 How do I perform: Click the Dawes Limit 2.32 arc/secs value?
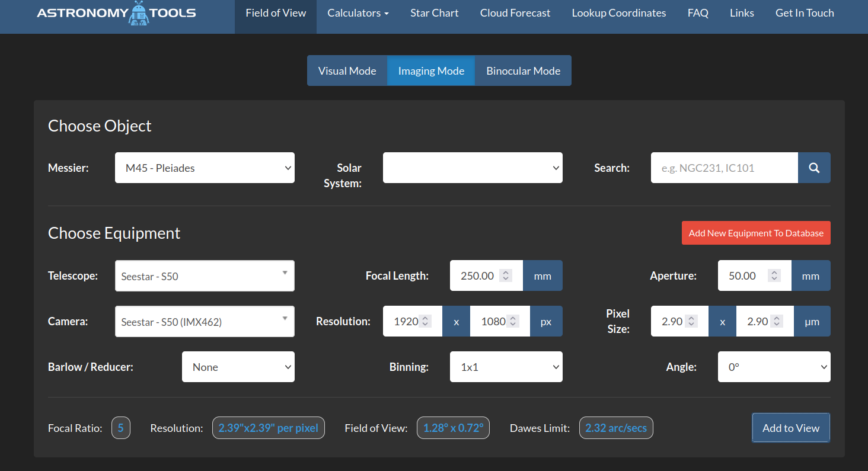(616, 428)
